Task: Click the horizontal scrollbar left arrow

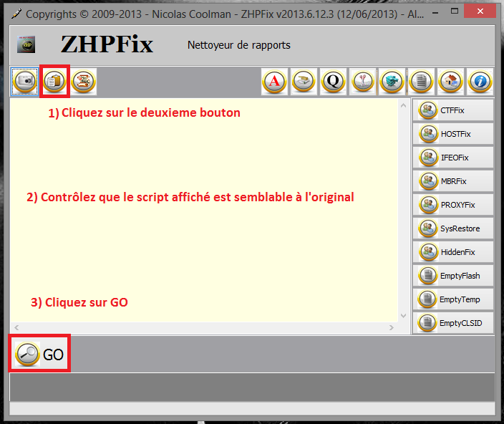Action: pyautogui.click(x=16, y=327)
